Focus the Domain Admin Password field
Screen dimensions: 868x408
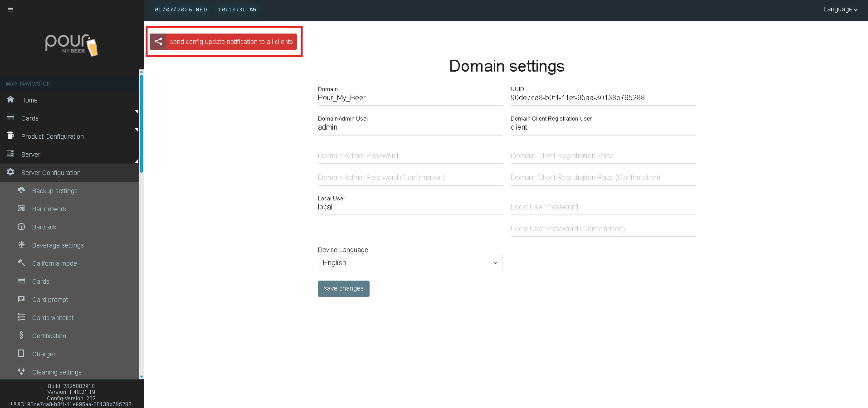pos(410,156)
